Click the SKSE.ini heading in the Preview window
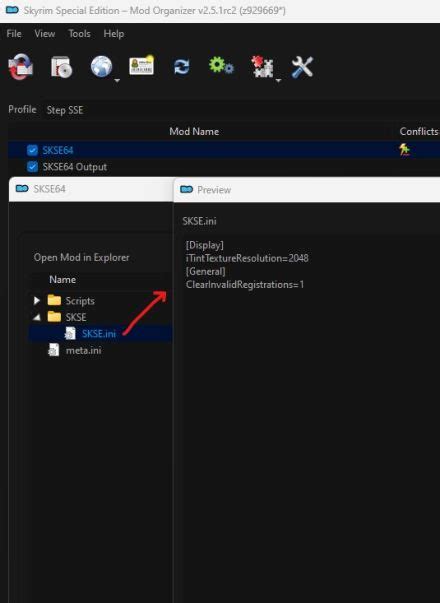The height and width of the screenshot is (603, 440). (199, 221)
